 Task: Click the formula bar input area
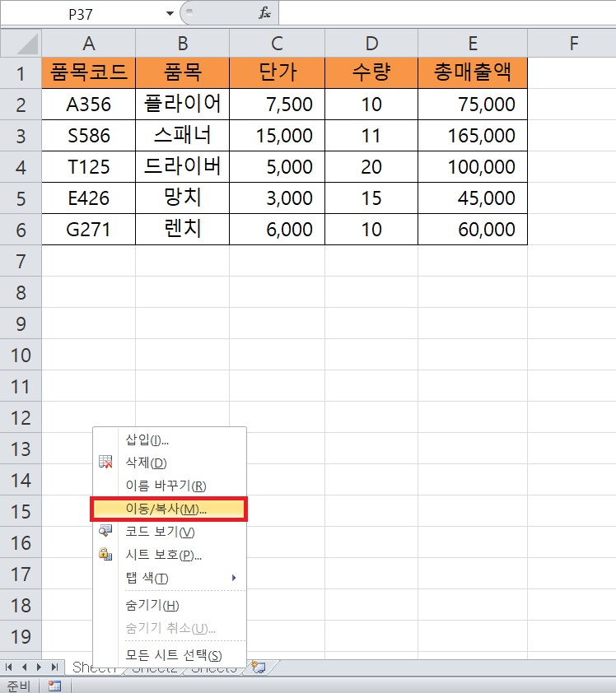[446, 13]
